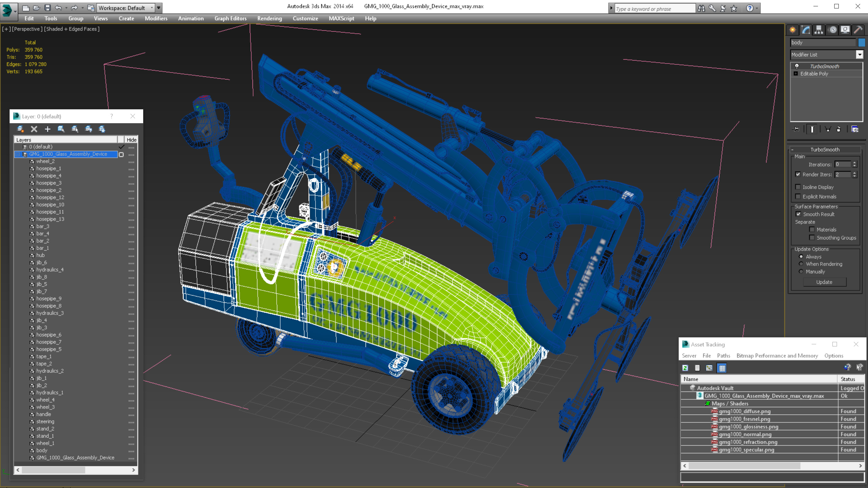Viewport: 868px width, 488px height.
Task: Select Manually update option
Action: pyautogui.click(x=801, y=271)
